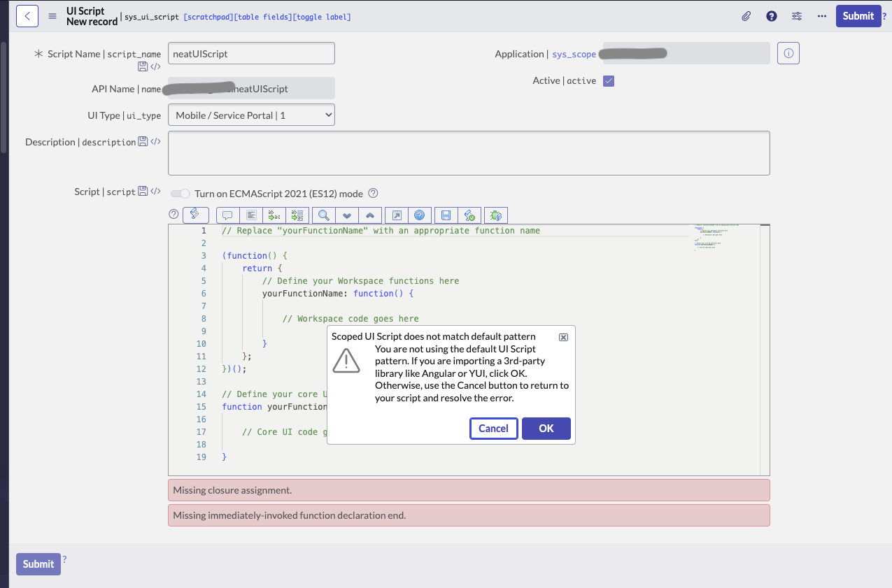The image size is (892, 588).
Task: Select the comment icon in the script toolbar
Action: 227,215
